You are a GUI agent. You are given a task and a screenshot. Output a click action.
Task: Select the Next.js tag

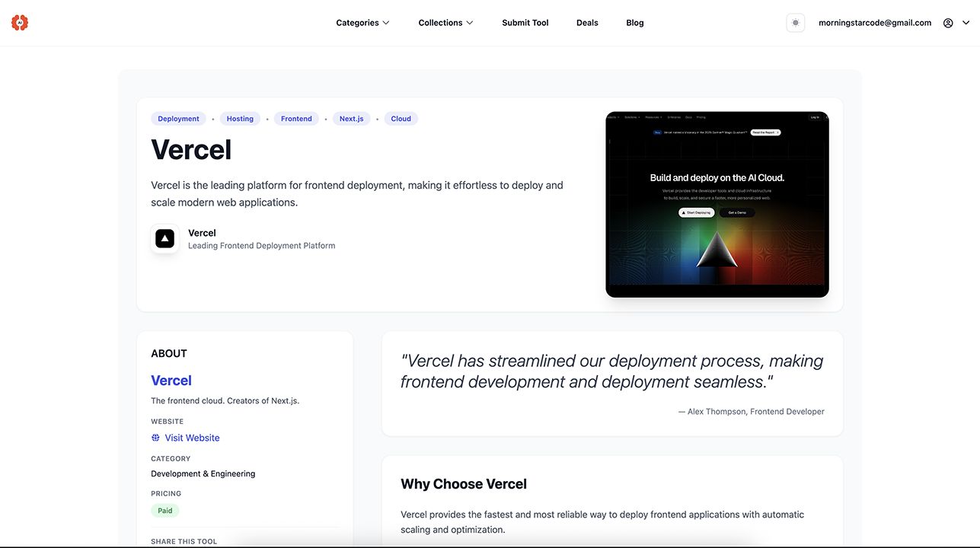(352, 119)
